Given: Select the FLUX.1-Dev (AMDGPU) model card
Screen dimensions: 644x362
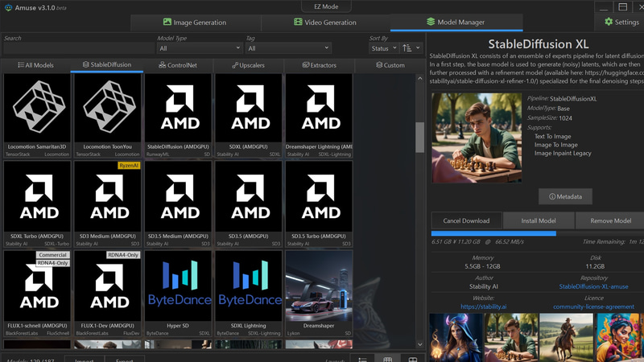Looking at the screenshot, I should click(108, 294).
